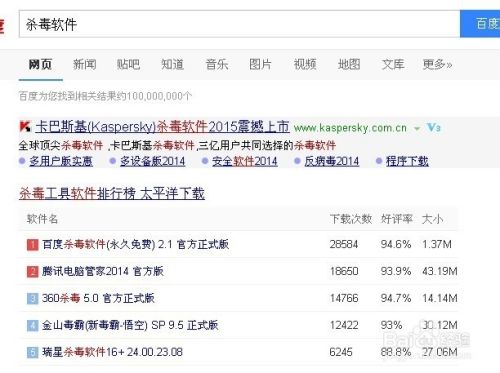Image resolution: width=500 pixels, height=373 pixels.
Task: Click the download count 28584
Action: 344,245
